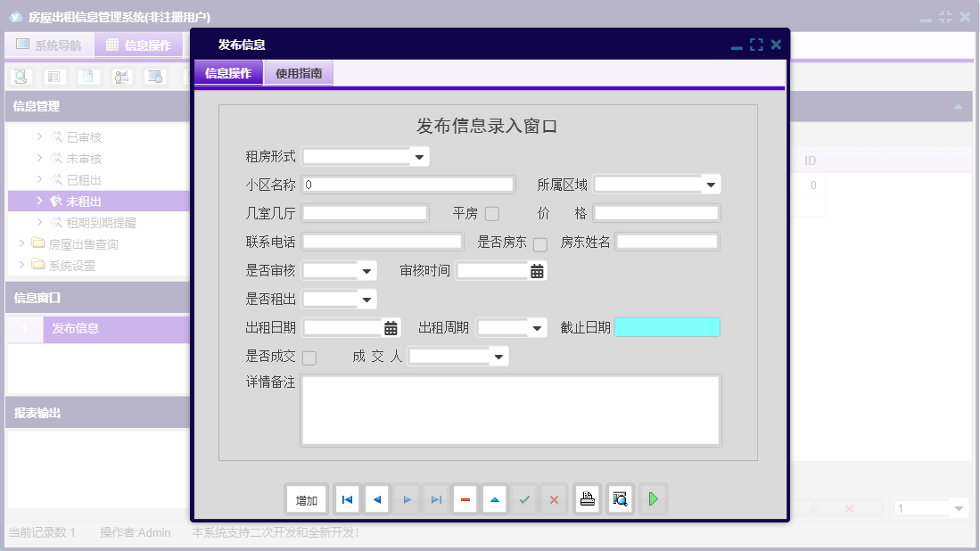
Task: Open the 出租日期 calendar picker
Action: 390,327
